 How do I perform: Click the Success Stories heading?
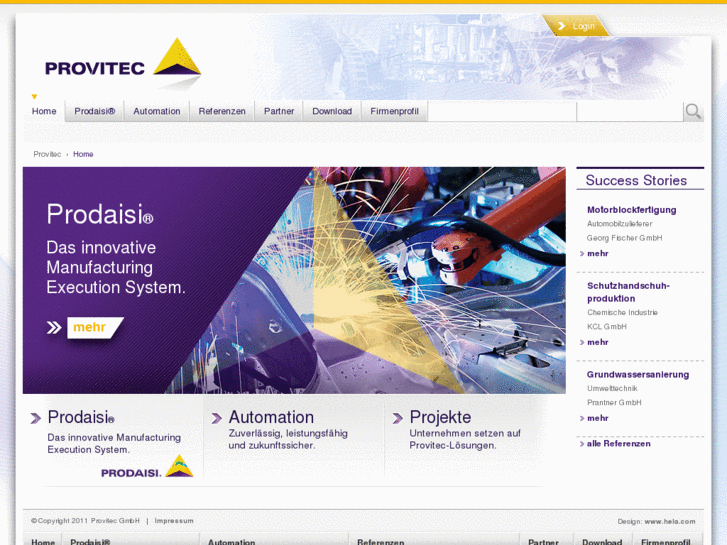point(636,180)
